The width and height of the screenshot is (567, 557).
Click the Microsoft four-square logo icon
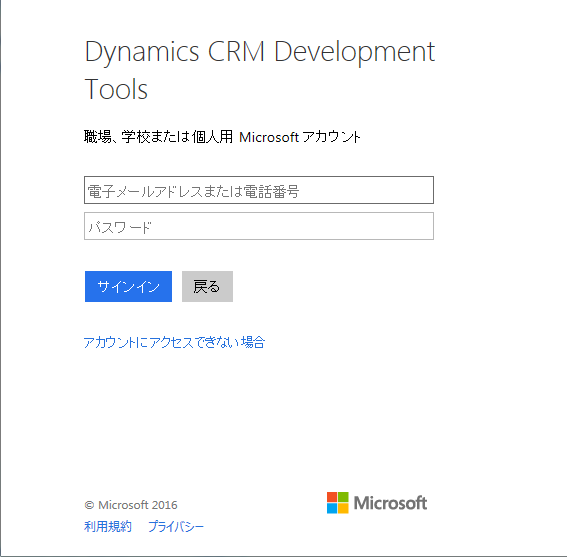337,502
